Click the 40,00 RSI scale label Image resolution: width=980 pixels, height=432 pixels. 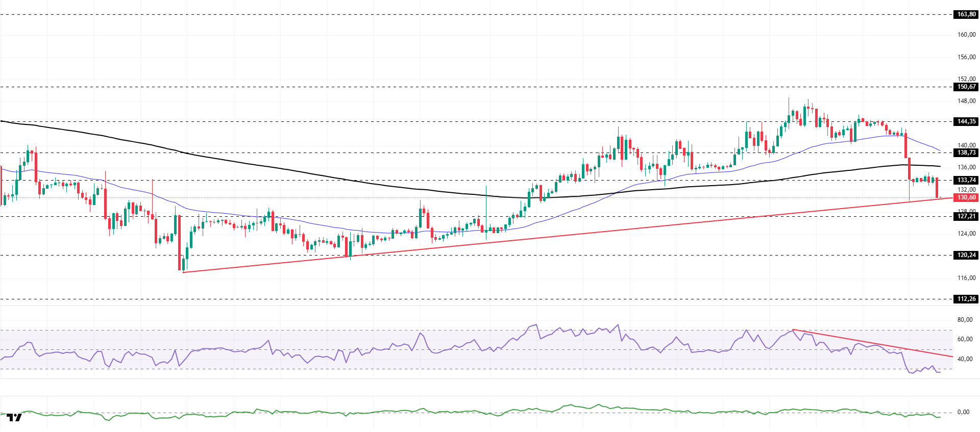(x=965, y=359)
